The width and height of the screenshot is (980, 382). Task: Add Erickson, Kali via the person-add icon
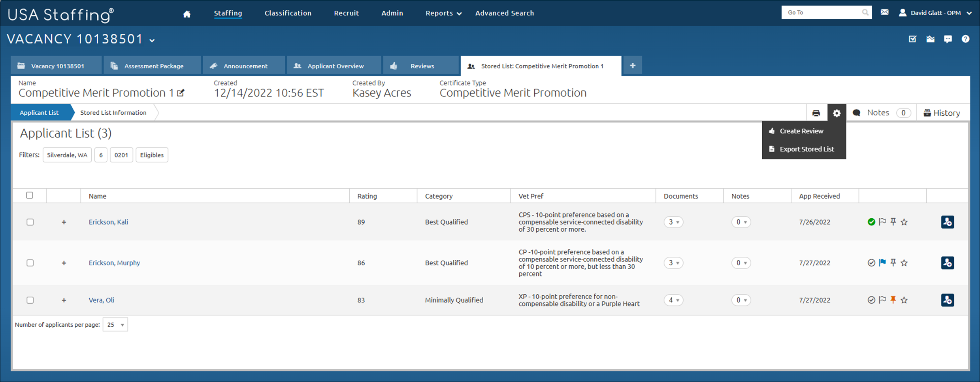tap(947, 222)
